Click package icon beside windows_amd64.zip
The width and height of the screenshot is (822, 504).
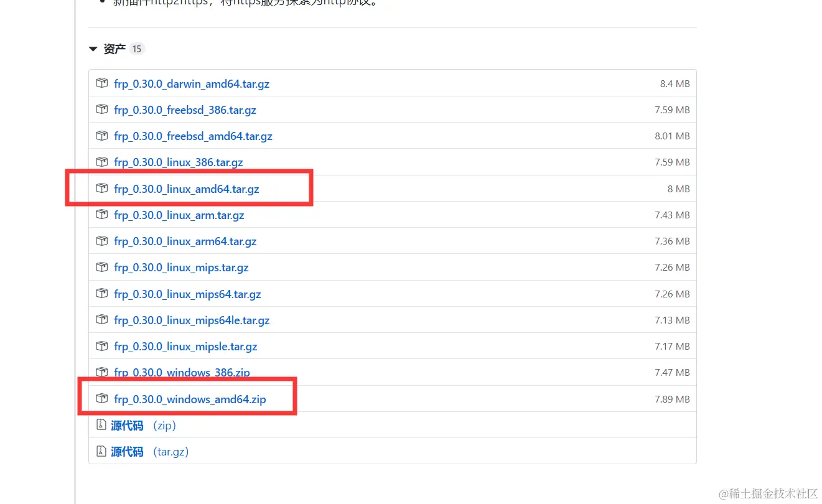[x=101, y=399]
